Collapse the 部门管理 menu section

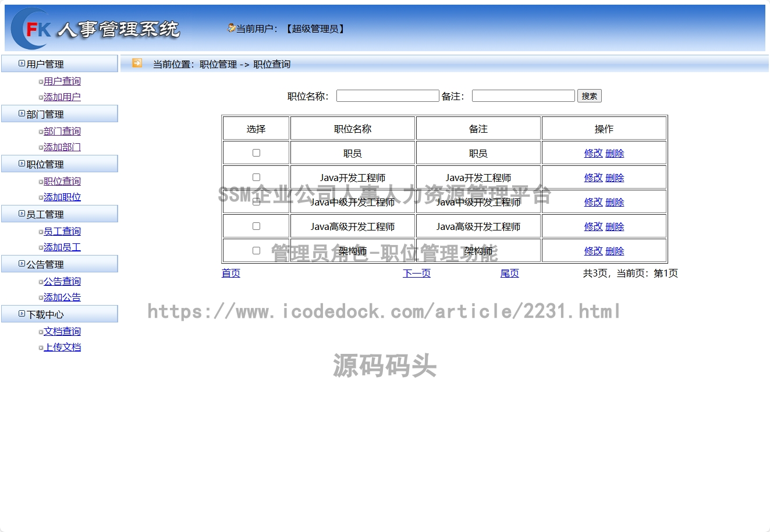click(59, 114)
